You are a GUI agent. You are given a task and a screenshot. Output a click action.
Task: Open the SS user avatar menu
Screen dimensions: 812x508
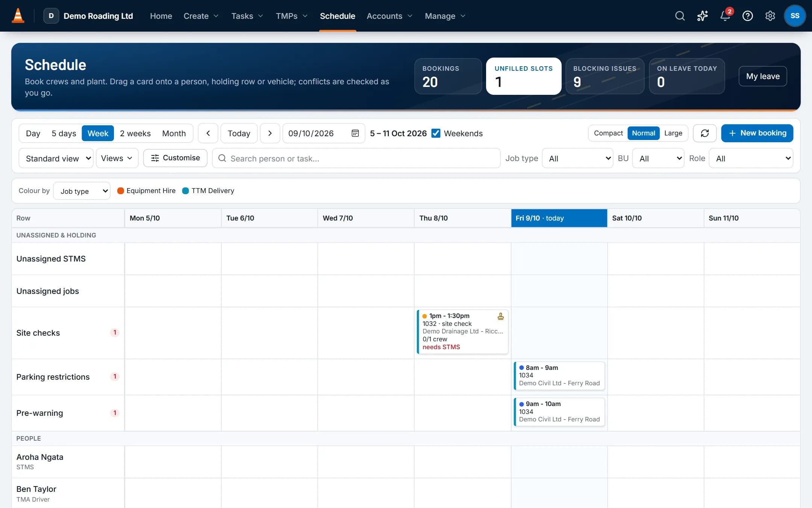coord(795,16)
